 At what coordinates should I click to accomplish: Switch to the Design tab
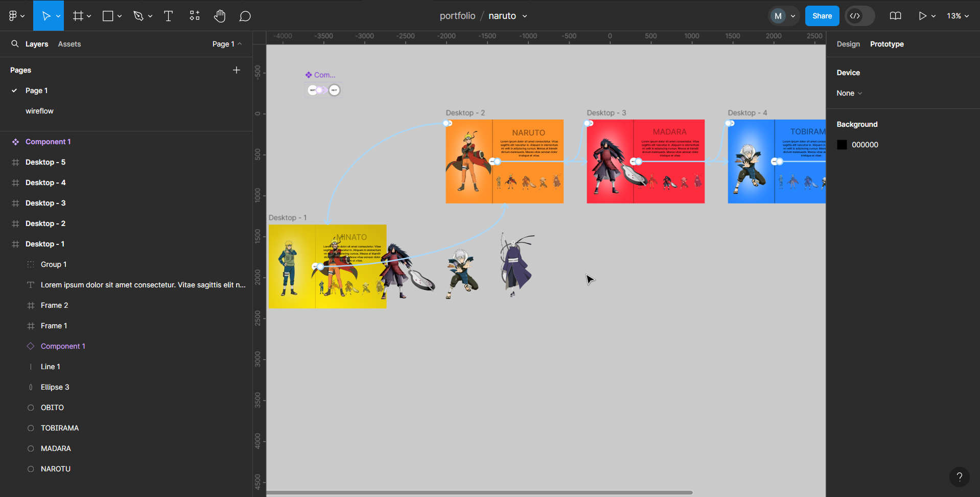(848, 44)
